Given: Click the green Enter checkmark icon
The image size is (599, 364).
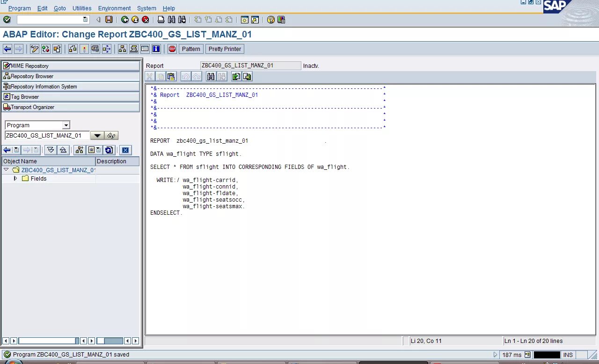Looking at the screenshot, I should click(7, 20).
